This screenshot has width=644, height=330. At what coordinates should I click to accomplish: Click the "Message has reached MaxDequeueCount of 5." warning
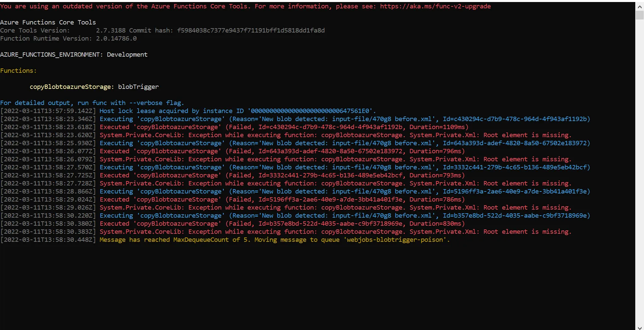(x=175, y=240)
